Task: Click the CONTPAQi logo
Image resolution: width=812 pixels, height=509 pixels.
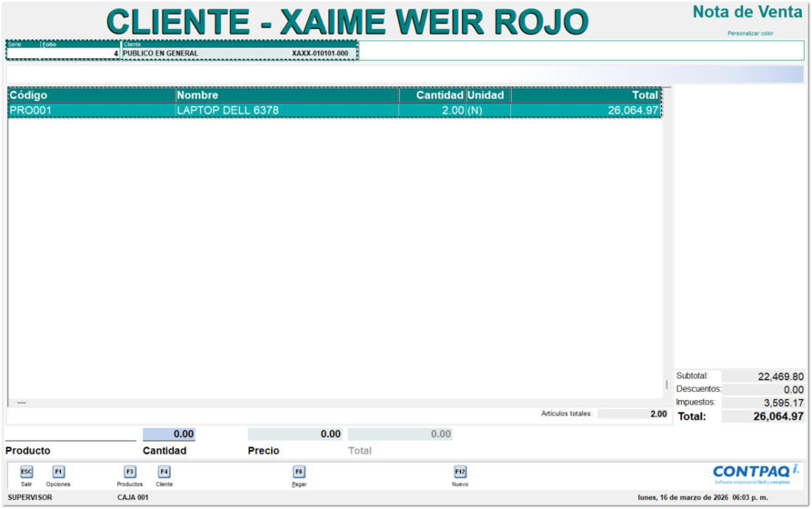Action: pyautogui.click(x=756, y=474)
